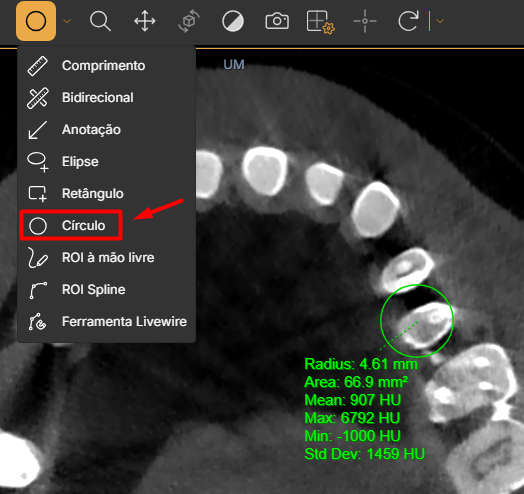Choose ROI à mão livre tool

106,257
